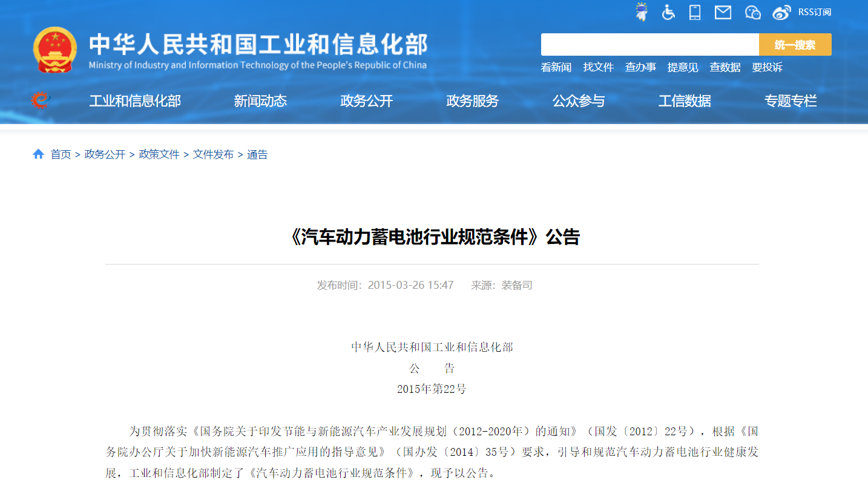Click the centered 公 告 heading line

pyautogui.click(x=432, y=369)
